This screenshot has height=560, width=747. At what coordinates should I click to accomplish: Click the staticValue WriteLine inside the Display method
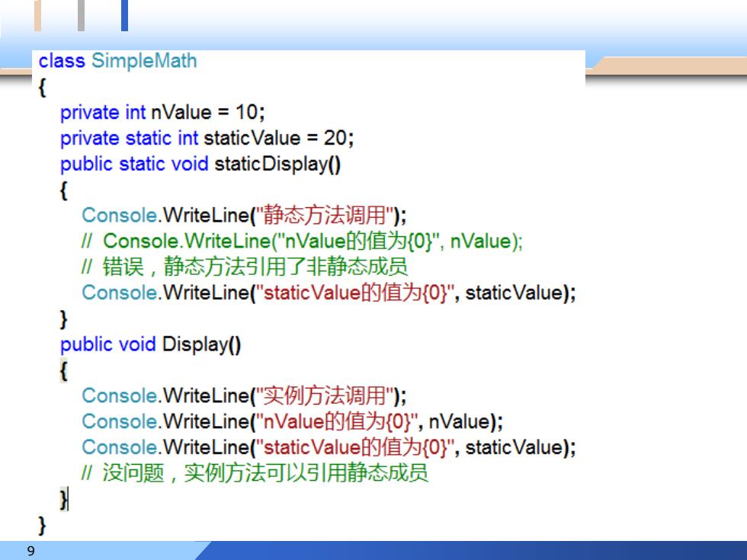[x=329, y=447]
